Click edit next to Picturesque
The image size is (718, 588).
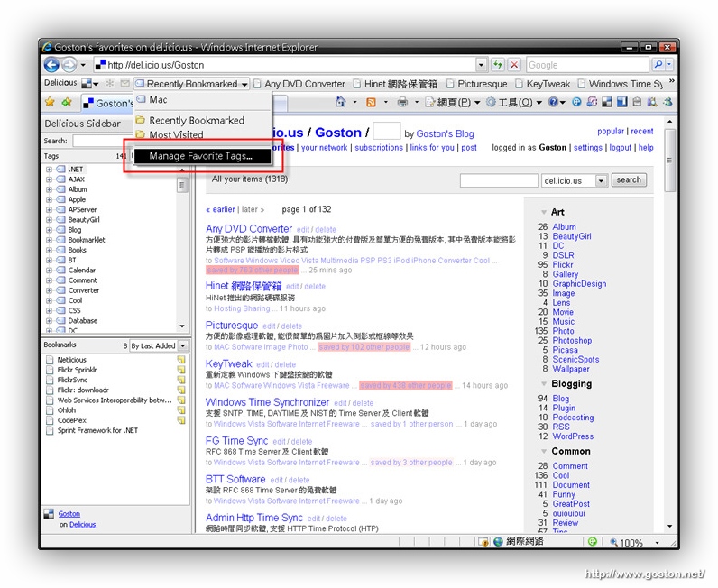coord(269,326)
